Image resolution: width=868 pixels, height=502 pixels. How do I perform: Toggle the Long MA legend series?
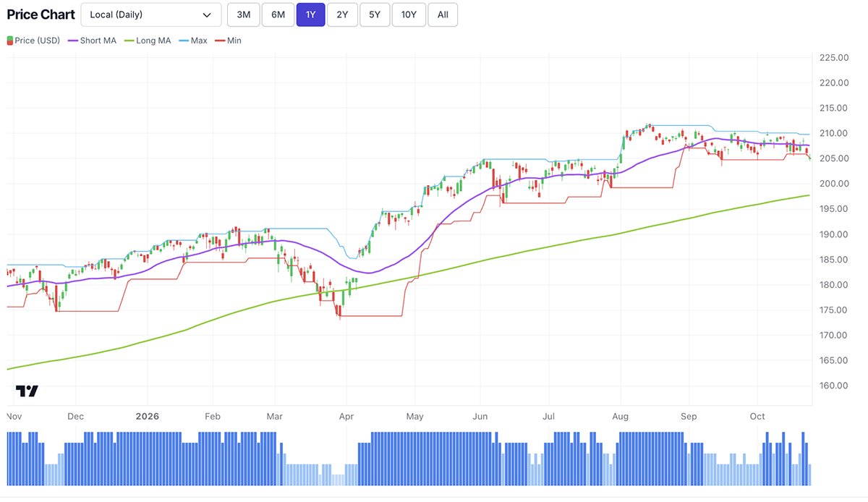point(148,41)
